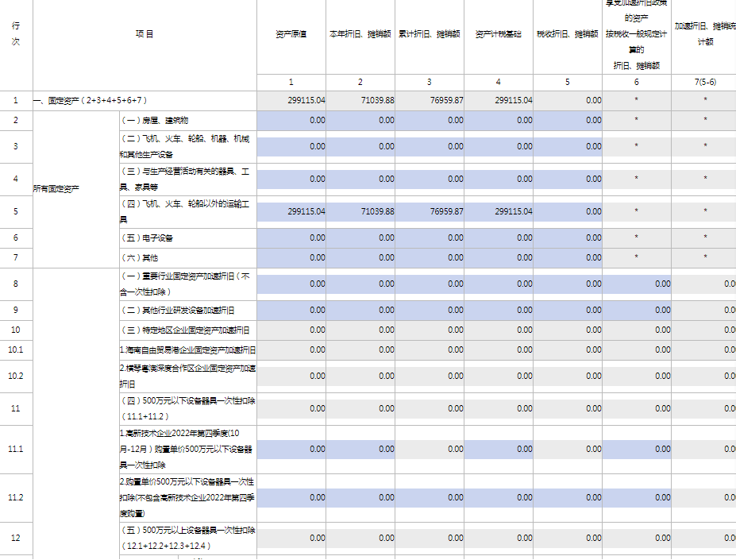Select label （四）500万元以下设备器具一次性扣除
The width and height of the screenshot is (736, 560).
click(x=187, y=408)
